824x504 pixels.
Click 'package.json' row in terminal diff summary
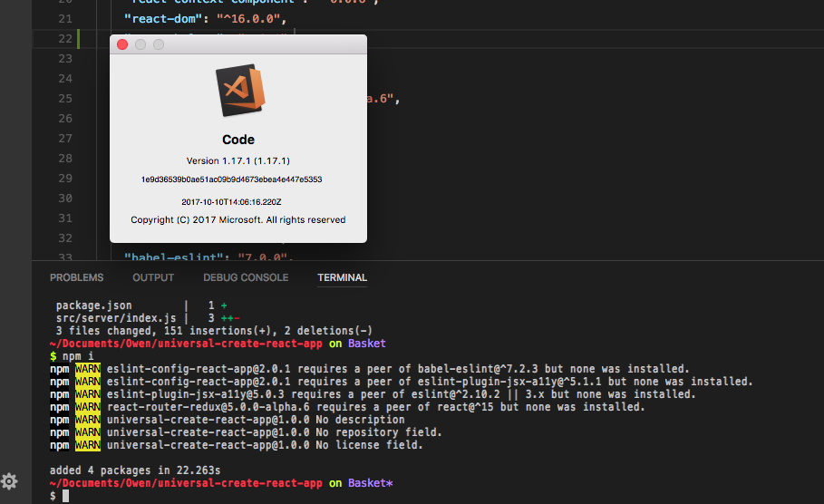pos(94,305)
